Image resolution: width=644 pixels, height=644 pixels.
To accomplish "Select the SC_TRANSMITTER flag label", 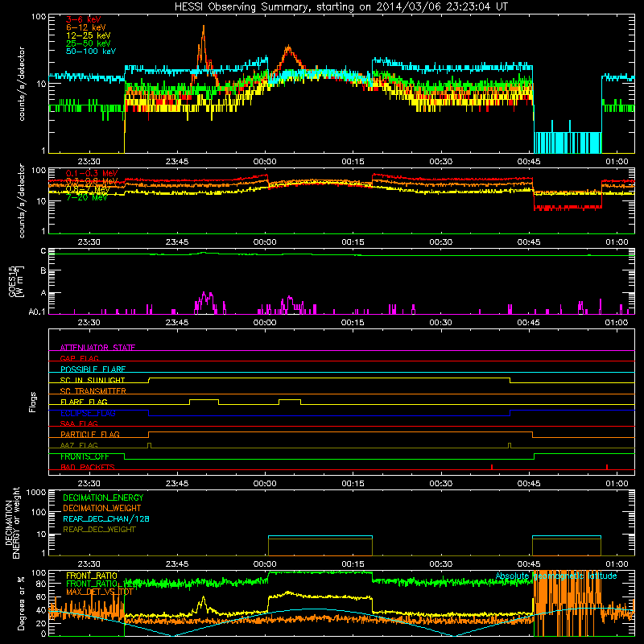I will [x=93, y=390].
